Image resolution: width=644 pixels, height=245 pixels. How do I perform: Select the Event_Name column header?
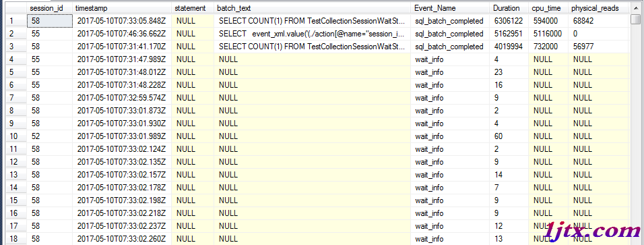click(x=450, y=8)
